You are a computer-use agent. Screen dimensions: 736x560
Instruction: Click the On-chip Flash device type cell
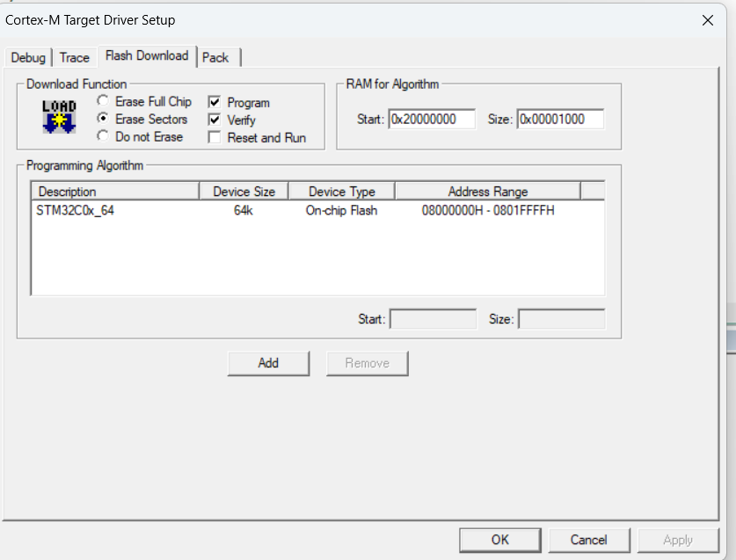(x=341, y=210)
